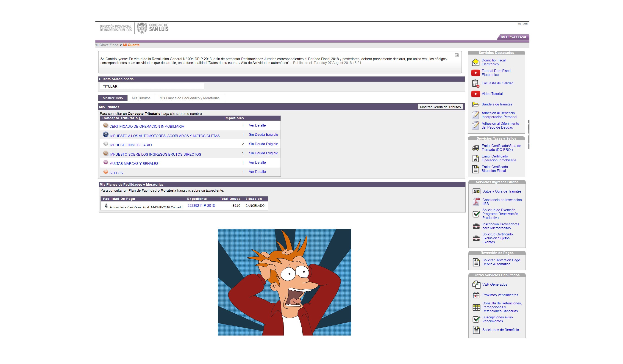623x364 pixels.
Task: Open the Mi Clave Fiscal top tab
Action: 513,37
